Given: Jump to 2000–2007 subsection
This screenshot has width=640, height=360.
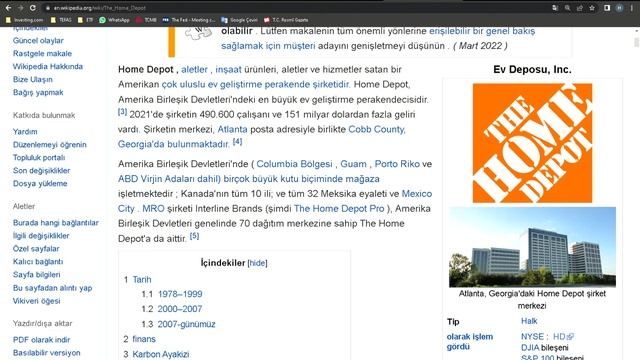Looking at the screenshot, I should tap(180, 309).
